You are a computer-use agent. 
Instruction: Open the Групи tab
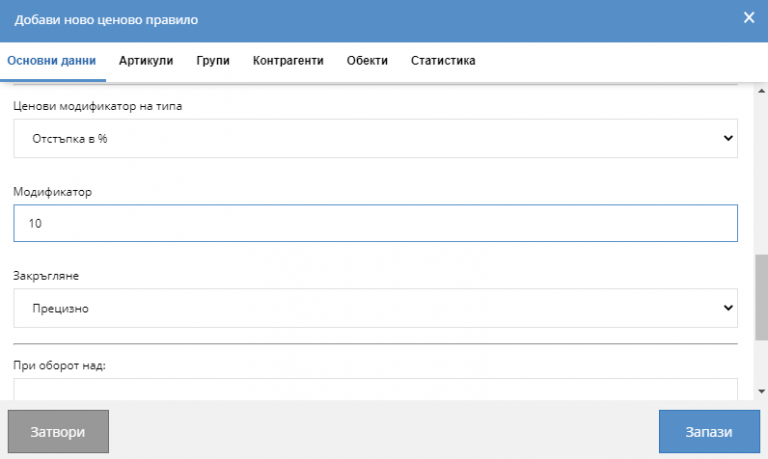tap(213, 61)
